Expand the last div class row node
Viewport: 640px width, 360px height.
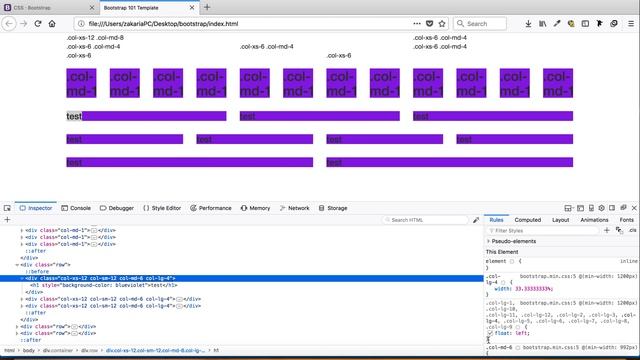pos(17,333)
